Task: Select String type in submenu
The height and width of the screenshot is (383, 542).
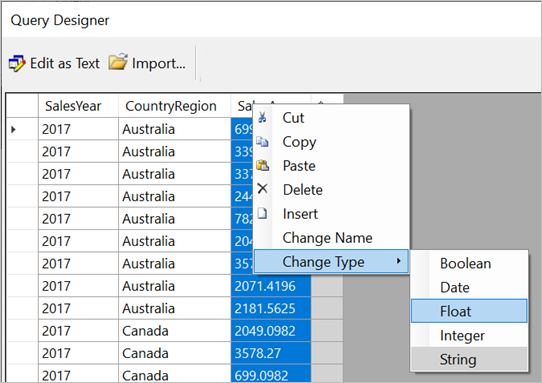Action: coord(469,359)
